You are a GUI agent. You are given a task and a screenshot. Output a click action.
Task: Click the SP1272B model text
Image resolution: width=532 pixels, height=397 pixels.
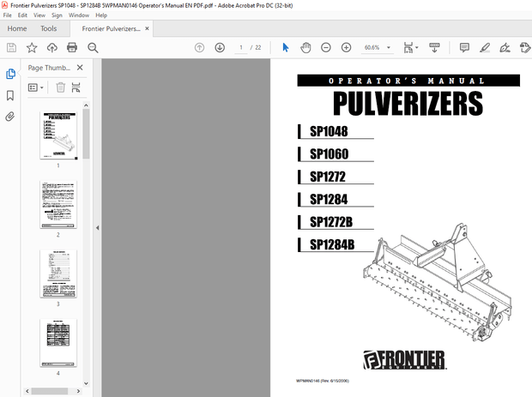(331, 222)
